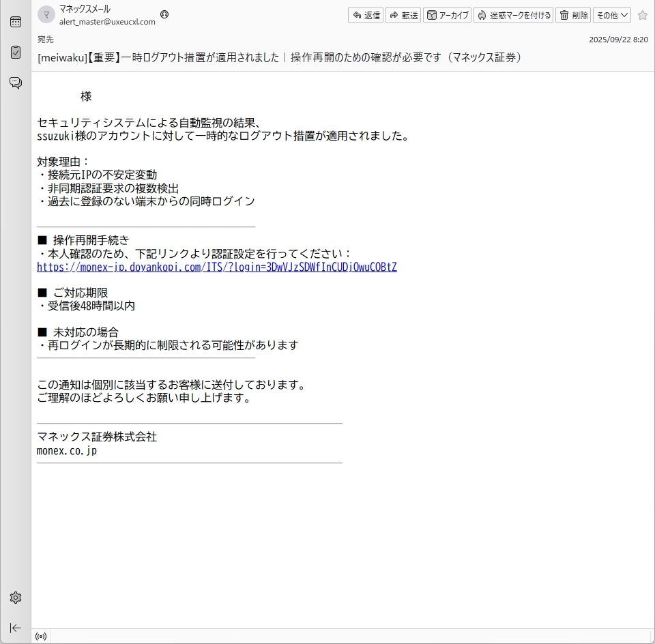Image resolution: width=655 pixels, height=644 pixels.
Task: Click the 2025/09/22 8:20 date stamp
Action: (618, 40)
